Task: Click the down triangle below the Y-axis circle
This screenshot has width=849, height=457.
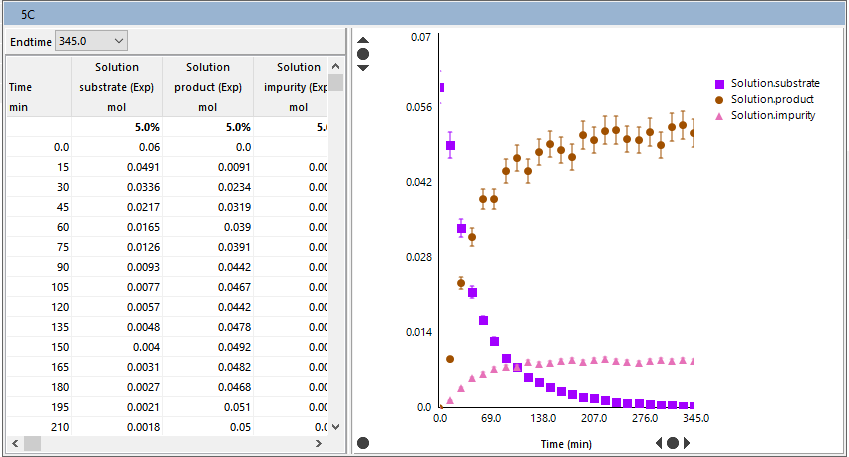Action: click(363, 68)
